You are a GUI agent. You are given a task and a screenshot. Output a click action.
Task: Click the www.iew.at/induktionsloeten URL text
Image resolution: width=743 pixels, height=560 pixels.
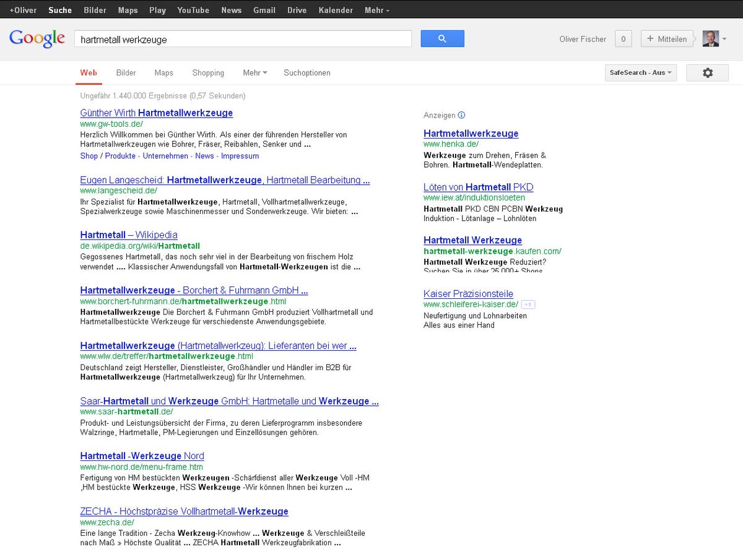coord(474,197)
